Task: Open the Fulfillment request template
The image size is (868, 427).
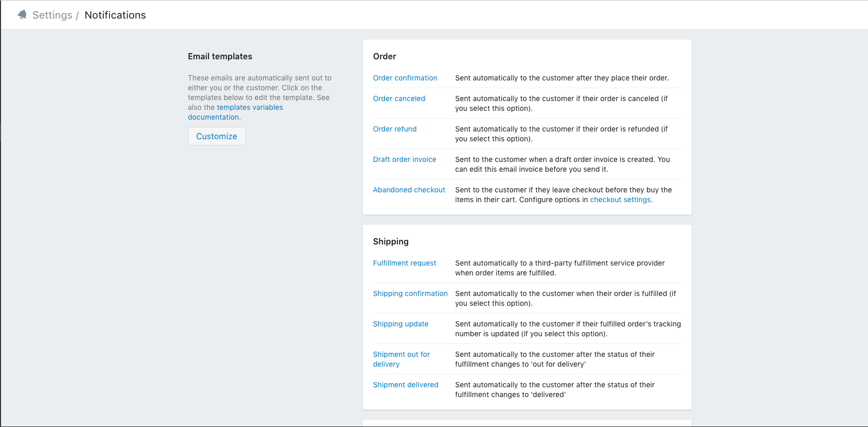Action: click(405, 263)
